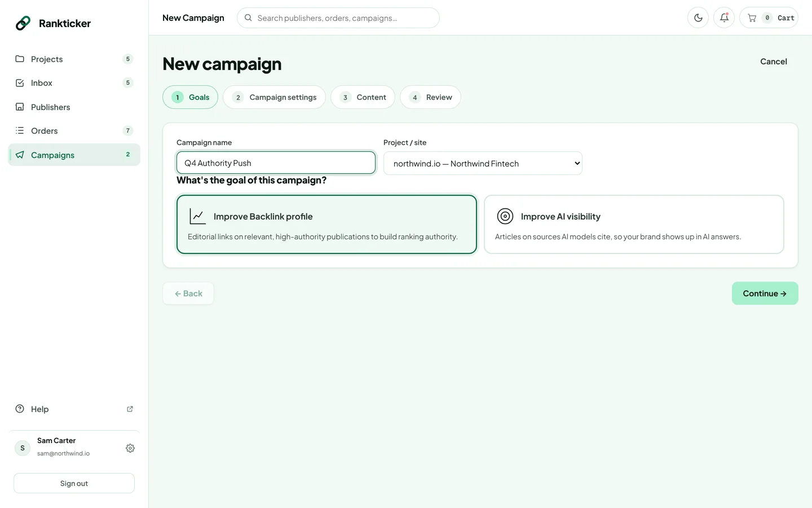The height and width of the screenshot is (508, 812).
Task: Open notifications bell
Action: 724,17
